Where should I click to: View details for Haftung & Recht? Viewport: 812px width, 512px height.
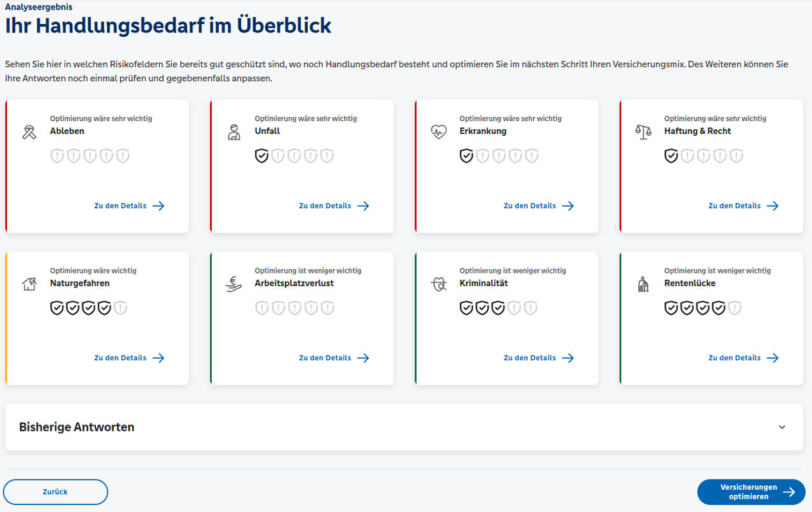pos(743,206)
